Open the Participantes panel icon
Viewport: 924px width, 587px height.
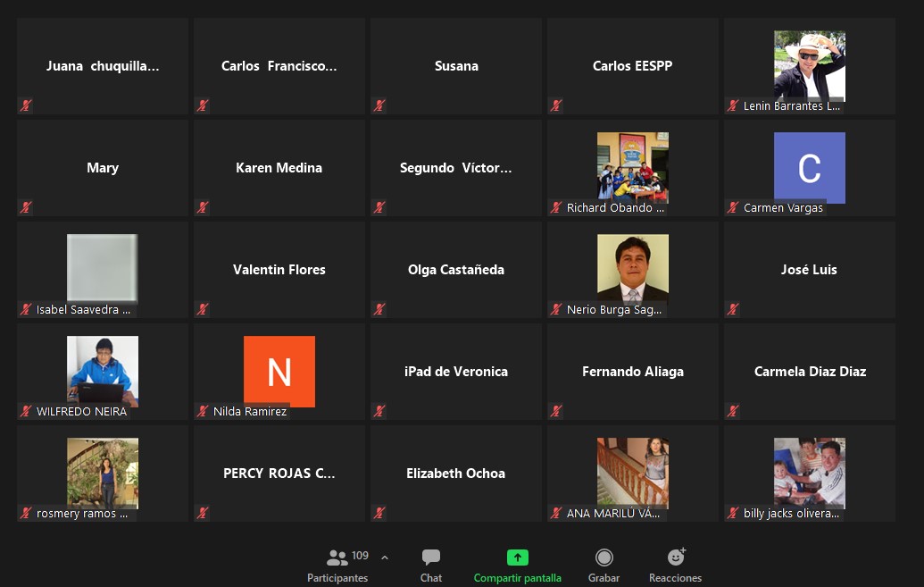[337, 558]
